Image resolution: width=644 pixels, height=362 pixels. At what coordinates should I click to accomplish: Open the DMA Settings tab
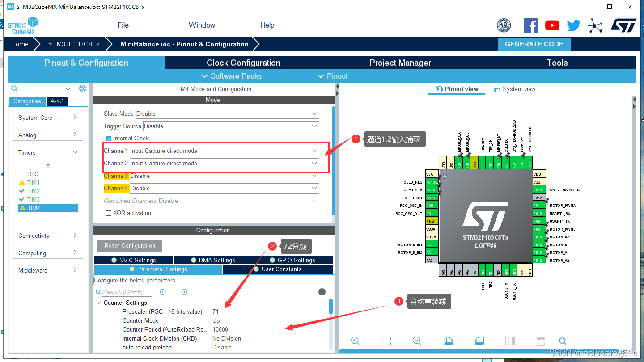tap(212, 260)
